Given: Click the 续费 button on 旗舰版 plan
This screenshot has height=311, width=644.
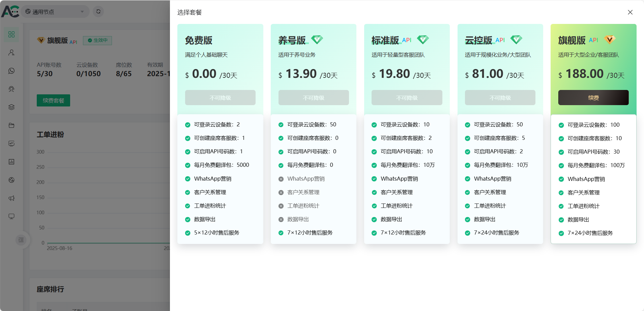Looking at the screenshot, I should point(593,98).
